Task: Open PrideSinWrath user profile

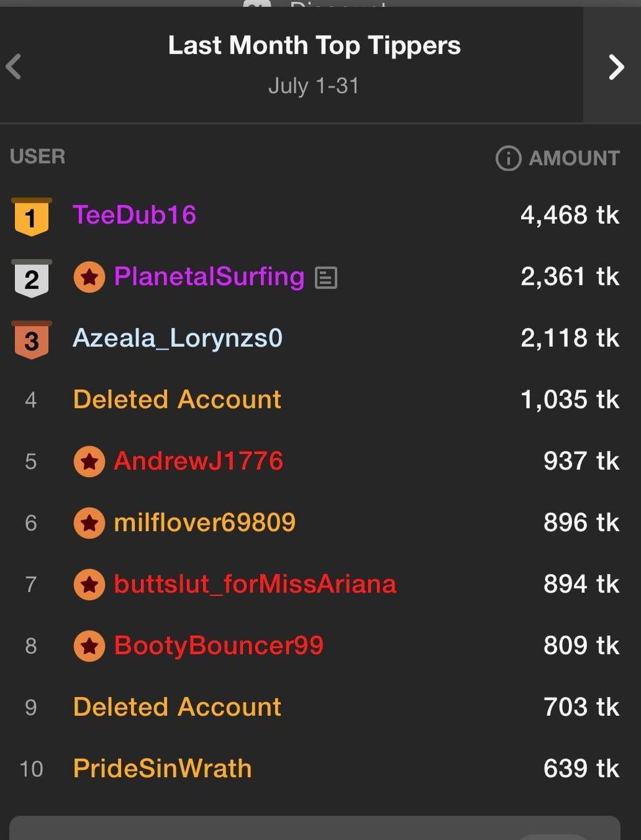Action: (x=163, y=768)
